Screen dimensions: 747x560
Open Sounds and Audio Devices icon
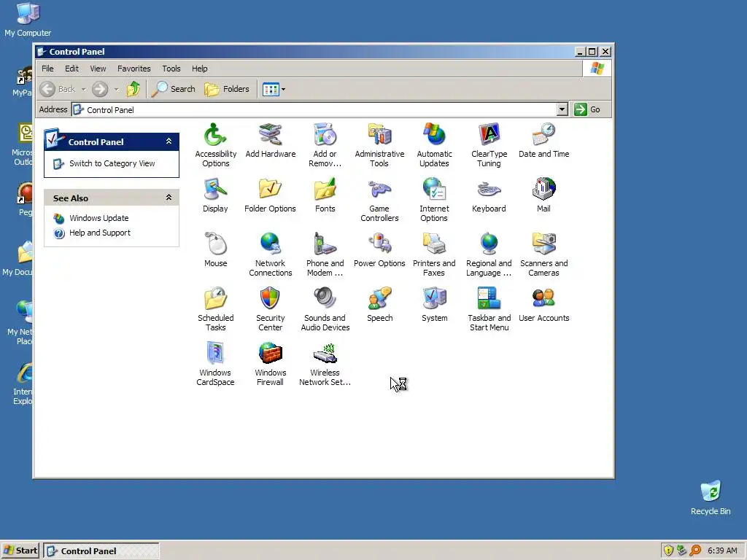click(x=325, y=299)
